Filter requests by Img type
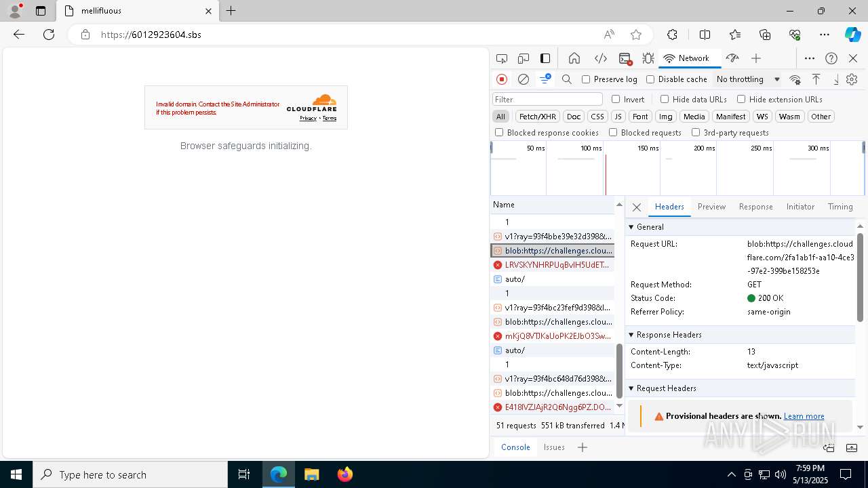868x488 pixels. pyautogui.click(x=666, y=117)
